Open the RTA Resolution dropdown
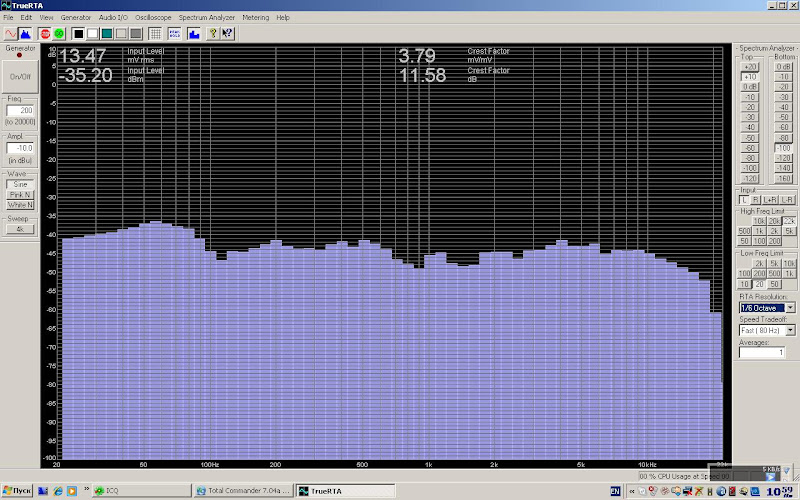The image size is (800, 500). point(790,308)
